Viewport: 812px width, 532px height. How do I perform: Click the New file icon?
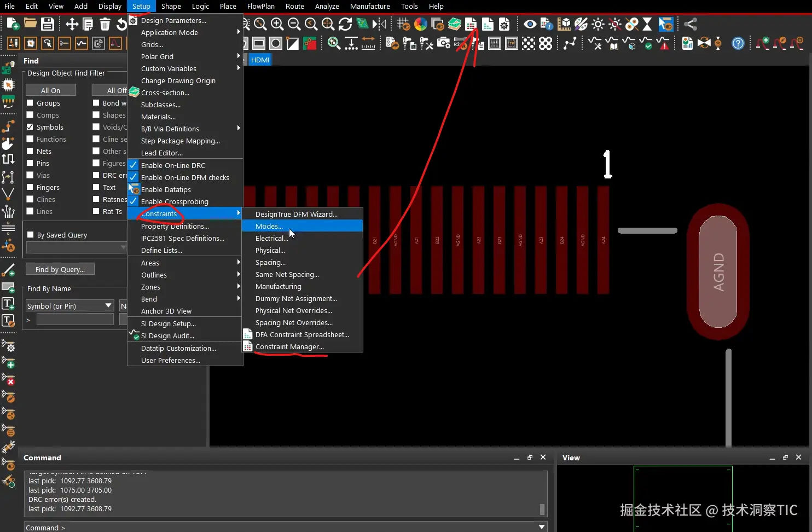pyautogui.click(x=13, y=24)
